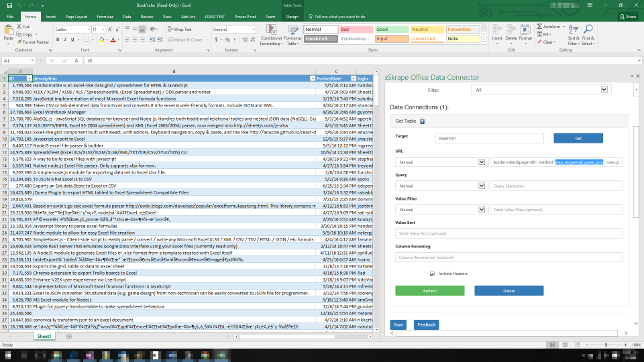Image resolution: width=644 pixels, height=362 pixels.
Task: Open the URL Manual dropdown
Action: 482,162
